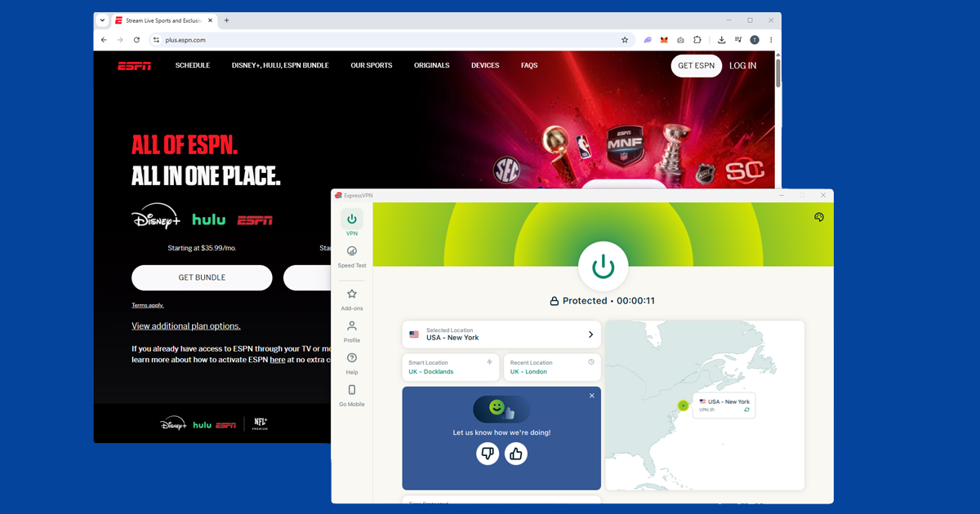The height and width of the screenshot is (514, 980).
Task: Open Speed Test in ExpressVPN sidebar
Action: coord(352,256)
